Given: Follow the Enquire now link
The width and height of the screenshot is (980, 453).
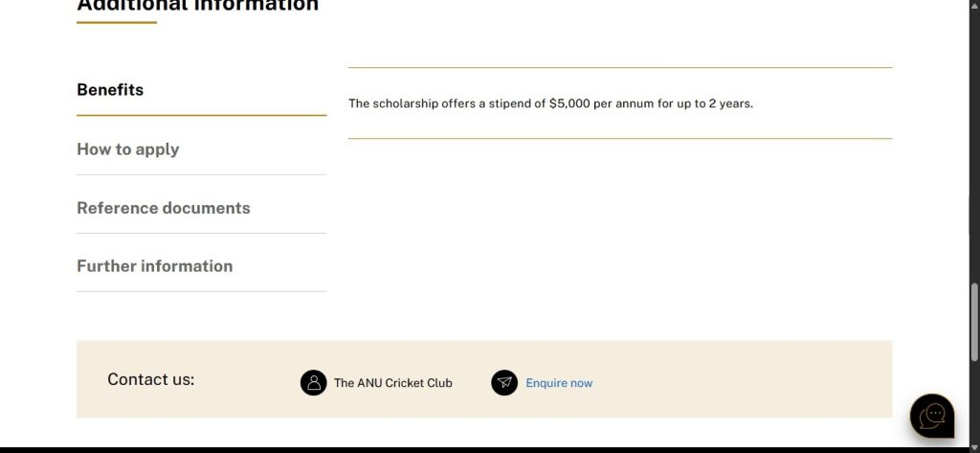Looking at the screenshot, I should [559, 383].
